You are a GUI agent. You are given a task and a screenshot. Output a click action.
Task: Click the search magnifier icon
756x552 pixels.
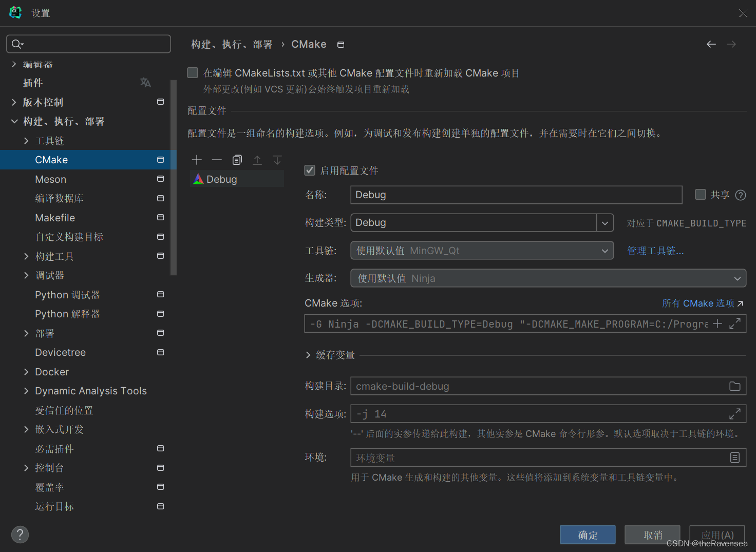(x=17, y=44)
